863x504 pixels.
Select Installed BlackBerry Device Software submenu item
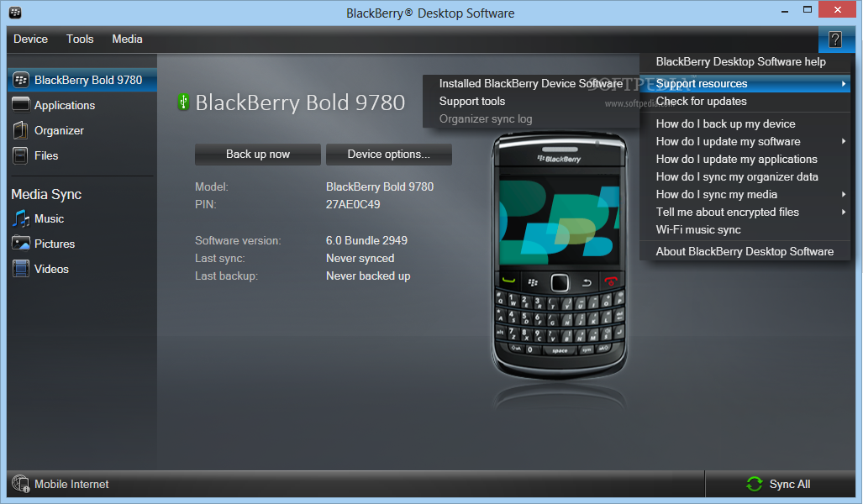point(531,84)
